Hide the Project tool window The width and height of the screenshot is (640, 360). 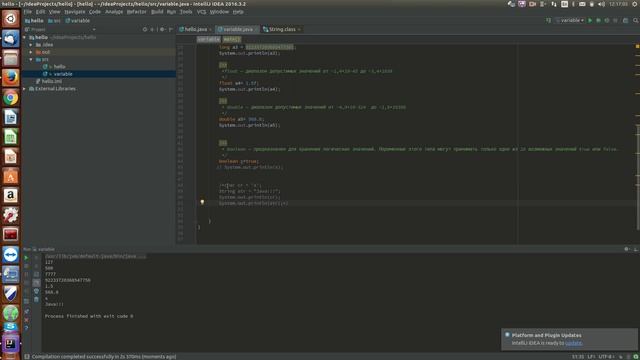pos(171,29)
